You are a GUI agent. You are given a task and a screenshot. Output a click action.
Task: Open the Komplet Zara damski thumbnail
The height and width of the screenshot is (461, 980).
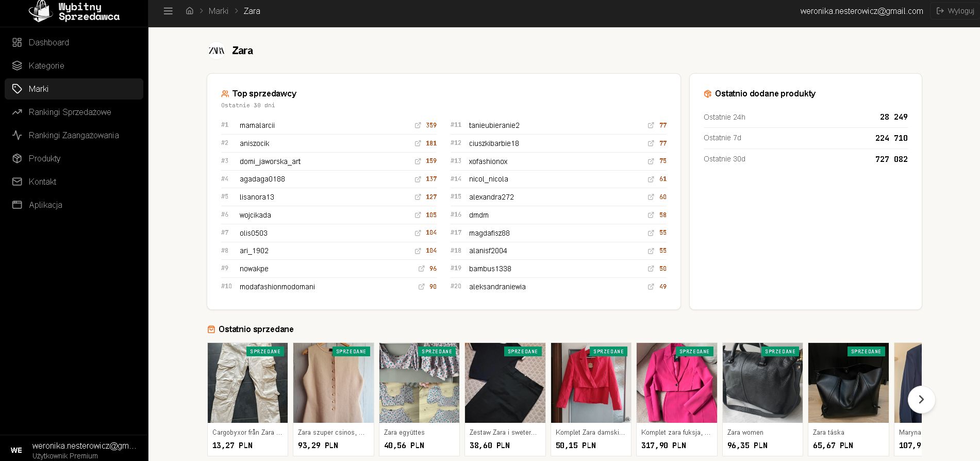591,383
